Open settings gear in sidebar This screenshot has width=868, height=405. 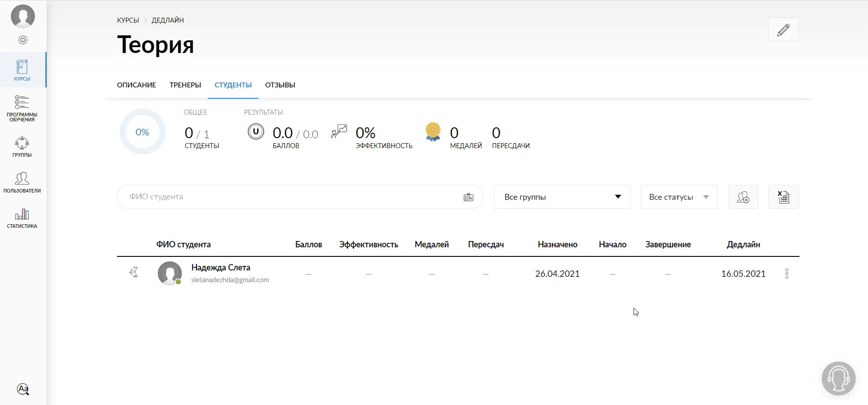[x=23, y=40]
